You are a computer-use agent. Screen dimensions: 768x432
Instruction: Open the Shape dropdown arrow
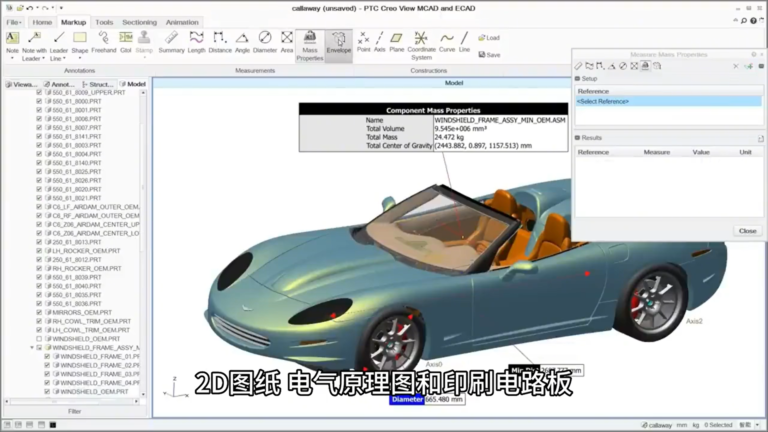click(80, 58)
